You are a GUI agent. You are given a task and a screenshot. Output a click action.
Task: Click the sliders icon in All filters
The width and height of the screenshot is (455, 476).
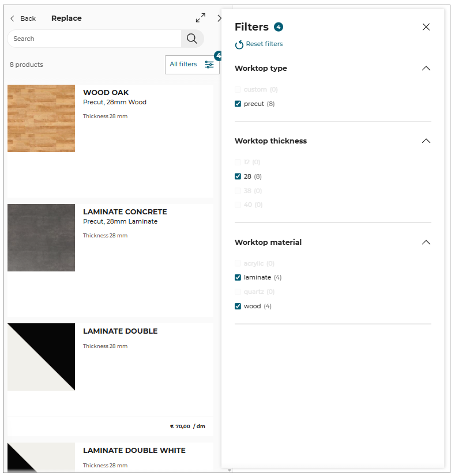click(x=209, y=65)
